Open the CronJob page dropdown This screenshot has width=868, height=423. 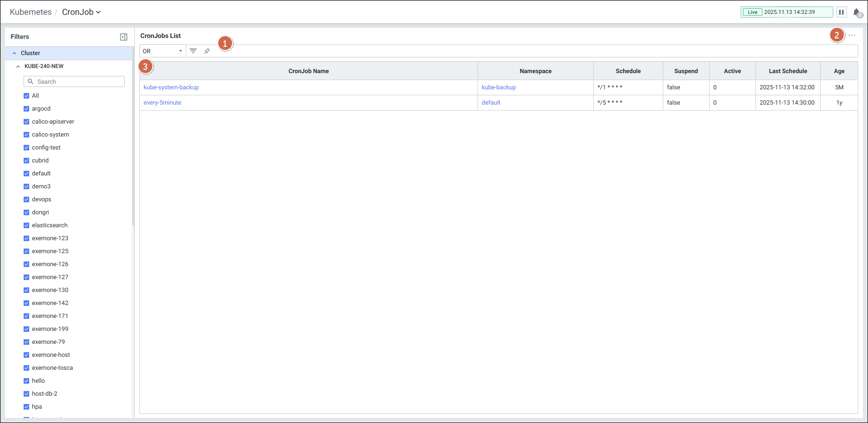[x=82, y=12]
